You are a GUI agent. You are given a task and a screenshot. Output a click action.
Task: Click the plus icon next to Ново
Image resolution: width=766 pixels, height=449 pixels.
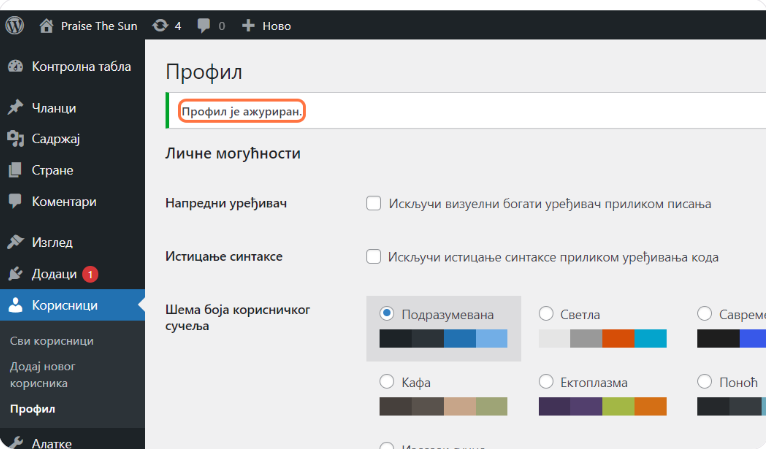(x=249, y=25)
